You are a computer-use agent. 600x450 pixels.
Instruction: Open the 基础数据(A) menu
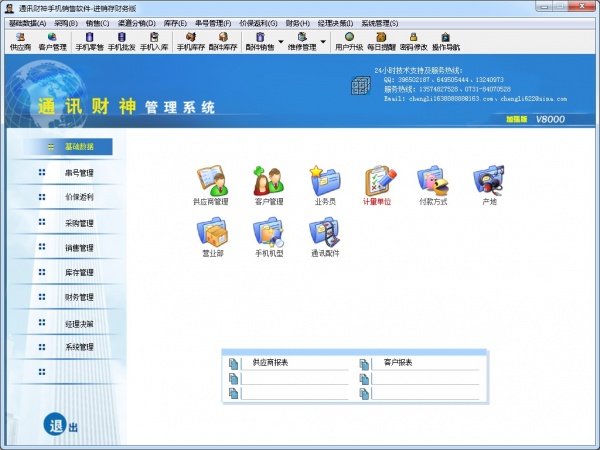27,23
